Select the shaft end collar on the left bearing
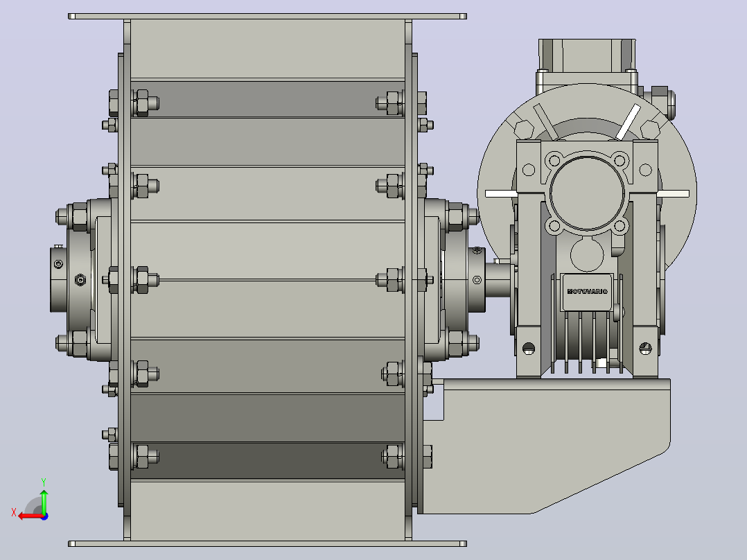 [x=60, y=279]
